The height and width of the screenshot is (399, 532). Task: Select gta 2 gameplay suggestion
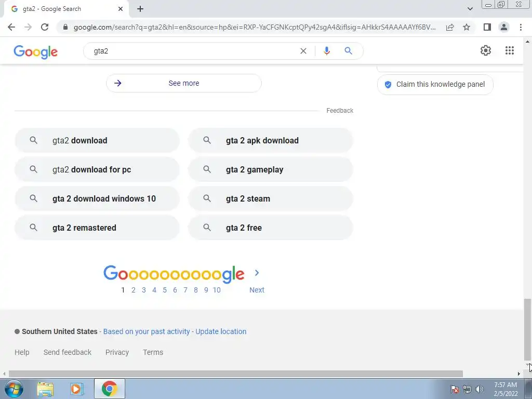tap(270, 169)
